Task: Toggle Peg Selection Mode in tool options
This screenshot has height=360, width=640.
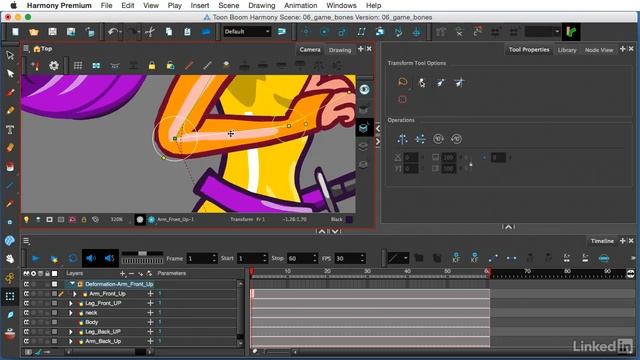Action: coord(421,83)
